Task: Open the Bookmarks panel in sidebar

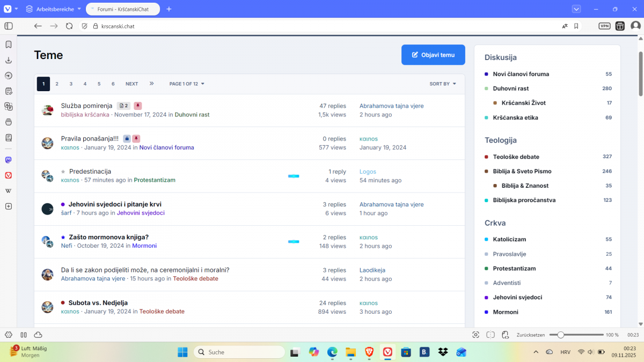Action: tap(9, 45)
